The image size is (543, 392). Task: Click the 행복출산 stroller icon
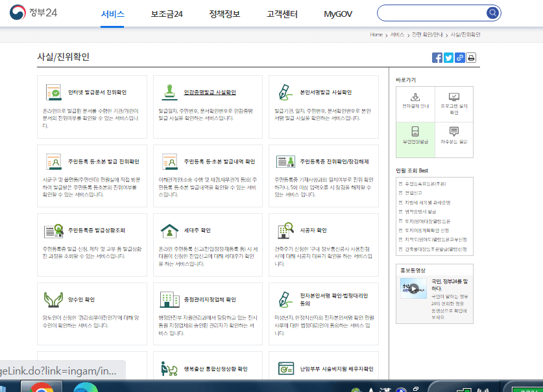(169, 369)
